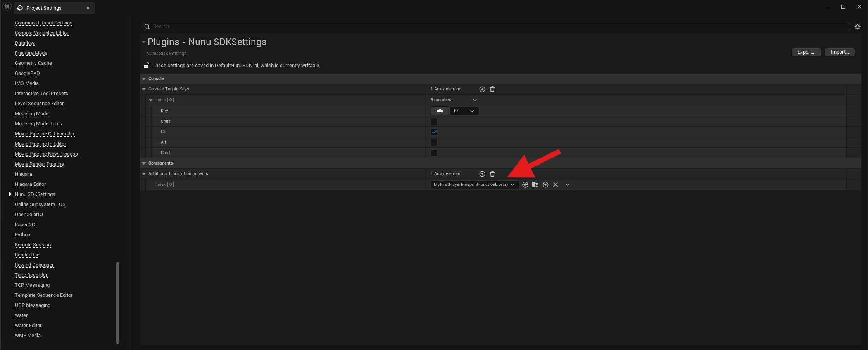
Task: Open the F7 key dropdown
Action: coord(464,111)
